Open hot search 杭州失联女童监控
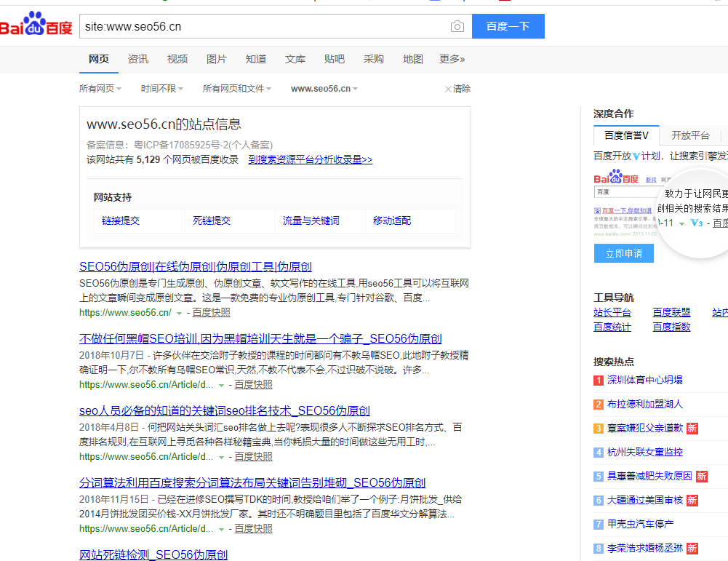Screen dimensions: 728x561 pyautogui.click(x=645, y=452)
